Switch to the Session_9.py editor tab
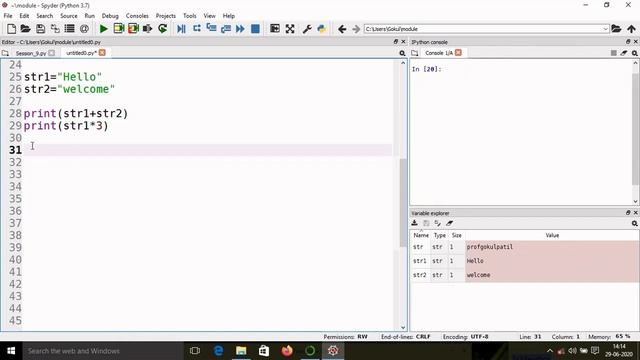This screenshot has height=360, width=640. 31,53
